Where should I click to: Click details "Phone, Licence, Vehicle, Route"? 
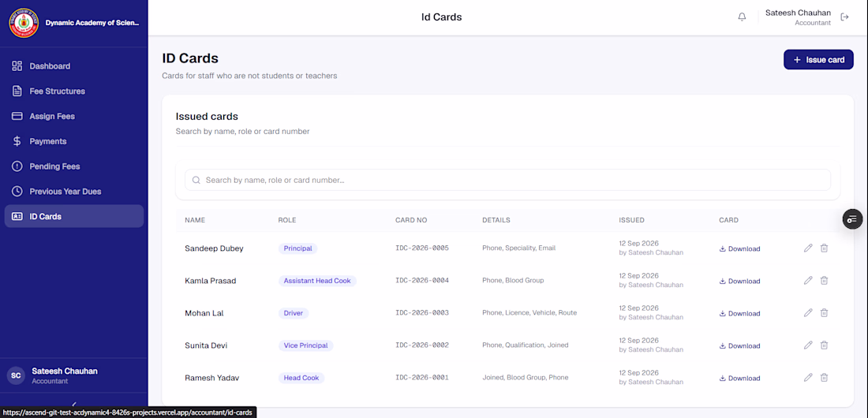pyautogui.click(x=529, y=313)
